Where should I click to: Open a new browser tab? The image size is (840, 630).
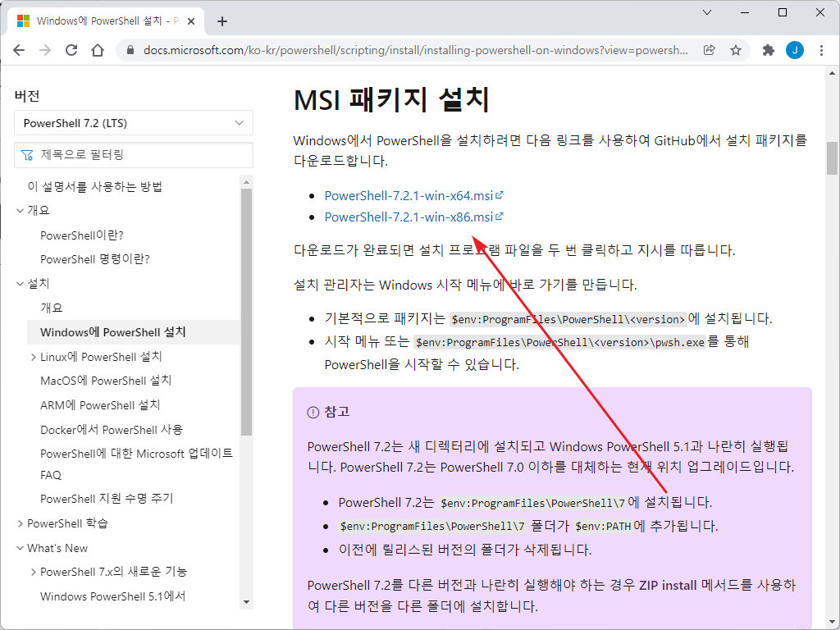click(222, 21)
